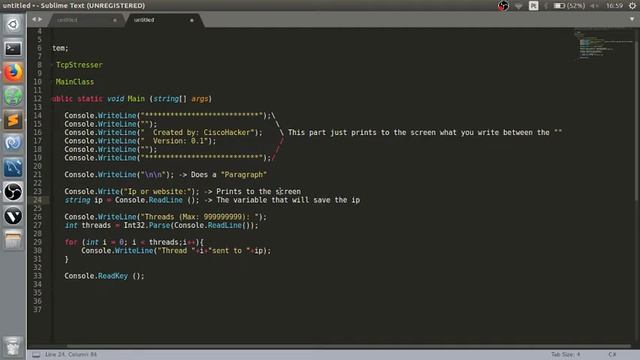Select the Sublime Text dock icon
This screenshot has height=360, width=640.
(13, 120)
